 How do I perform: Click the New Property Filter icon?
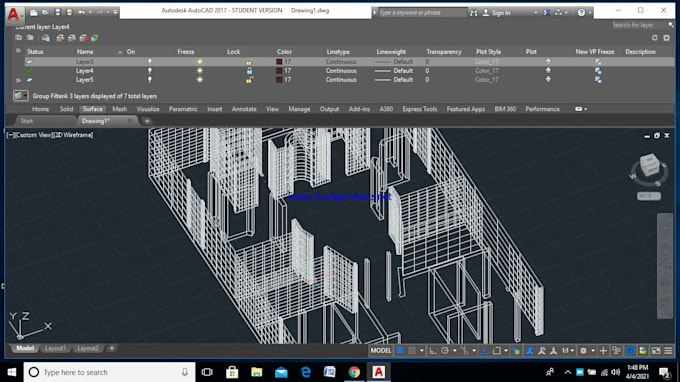pyautogui.click(x=18, y=38)
